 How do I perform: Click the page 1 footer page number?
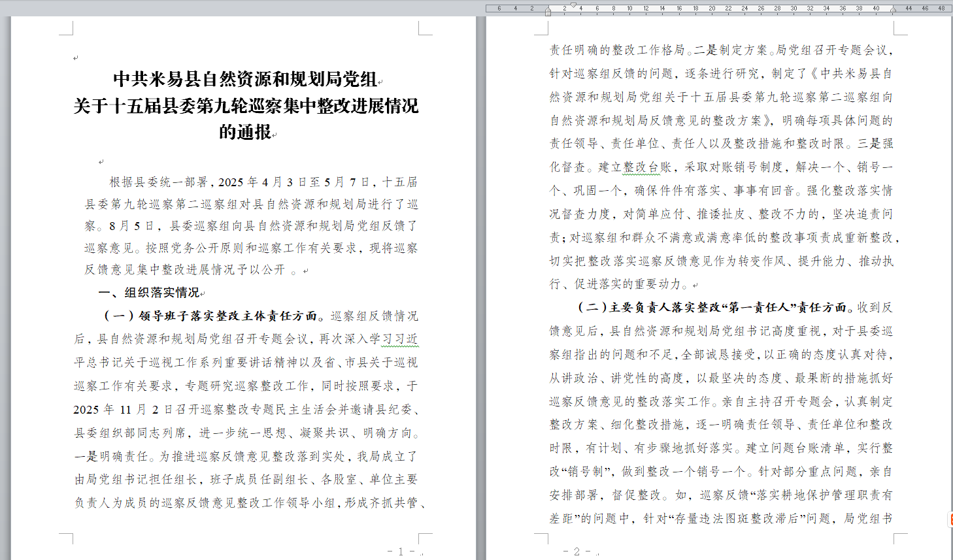[401, 552]
